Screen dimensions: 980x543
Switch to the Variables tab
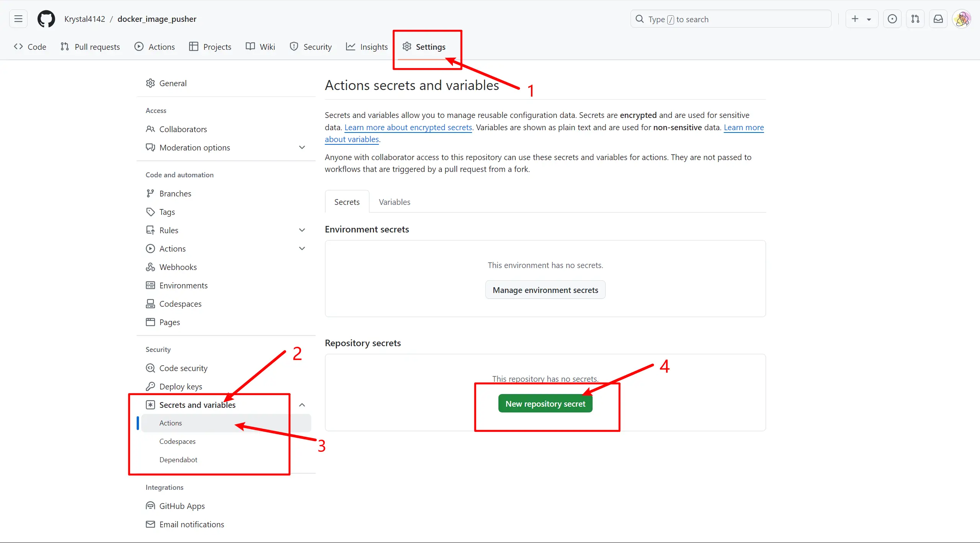pos(394,202)
